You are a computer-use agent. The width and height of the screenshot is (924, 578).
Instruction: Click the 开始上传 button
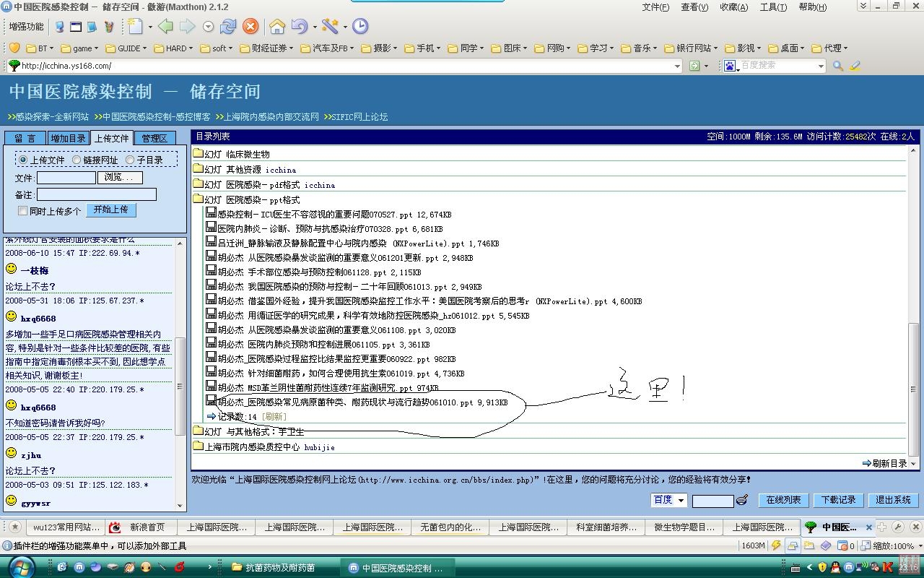[110, 210]
